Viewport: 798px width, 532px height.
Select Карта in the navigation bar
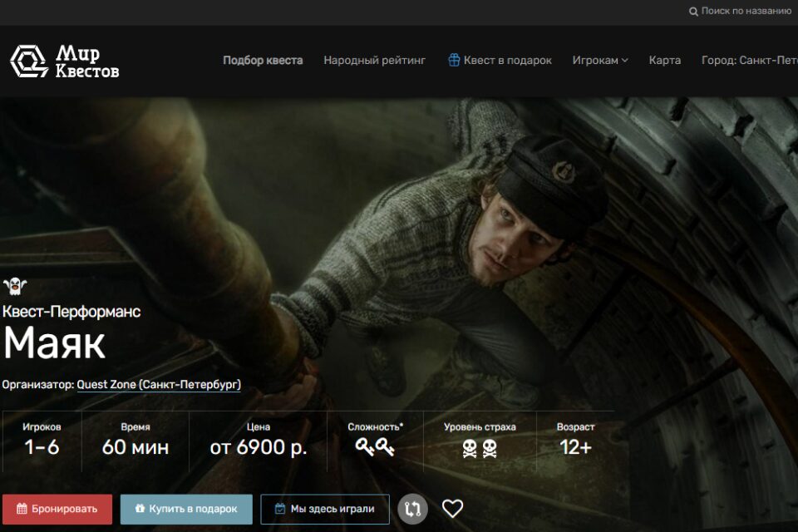click(664, 60)
